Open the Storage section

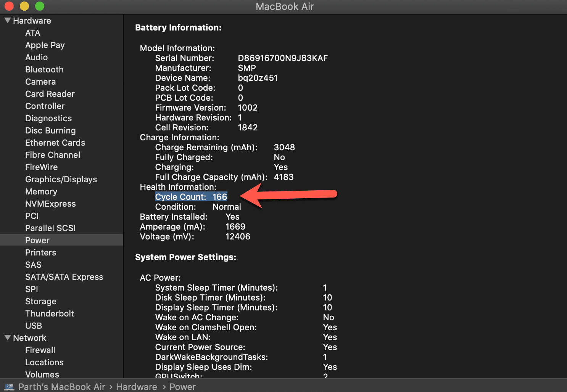[x=41, y=301]
